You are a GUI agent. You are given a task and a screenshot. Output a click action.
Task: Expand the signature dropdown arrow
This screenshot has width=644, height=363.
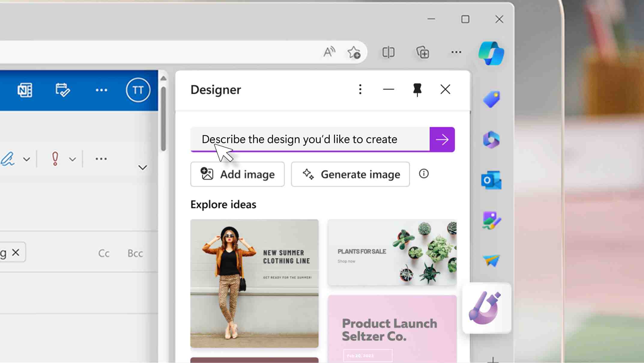26,159
